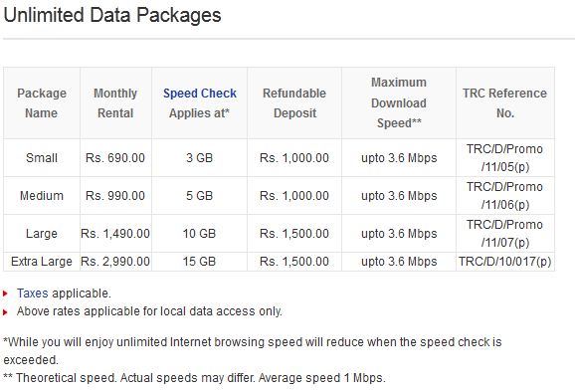This screenshot has height=392, width=575.
Task: Click the Refundable Deposit column header
Action: 294,103
